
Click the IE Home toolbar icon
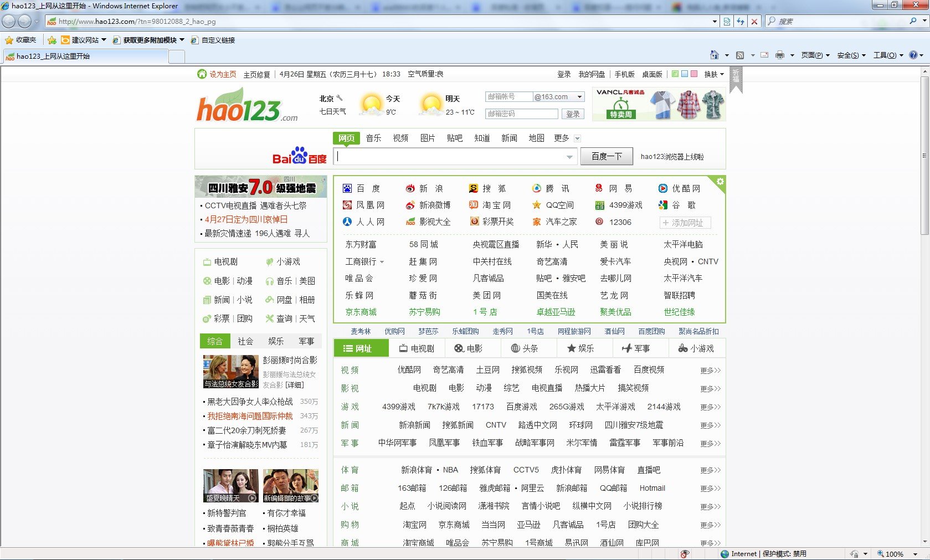(714, 55)
